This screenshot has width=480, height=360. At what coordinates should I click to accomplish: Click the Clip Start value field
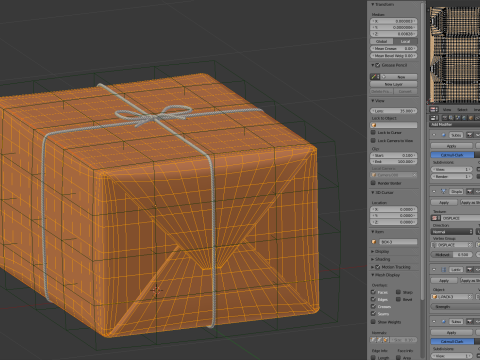[394, 155]
